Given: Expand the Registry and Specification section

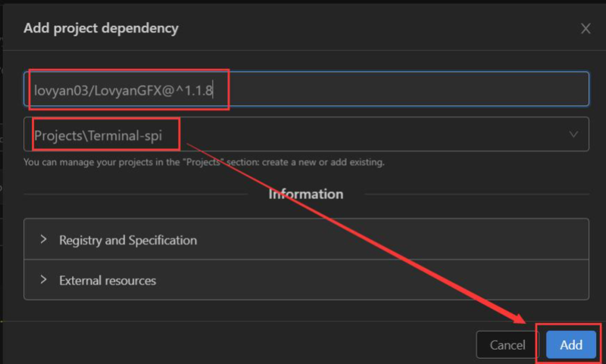Looking at the screenshot, I should click(306, 239).
